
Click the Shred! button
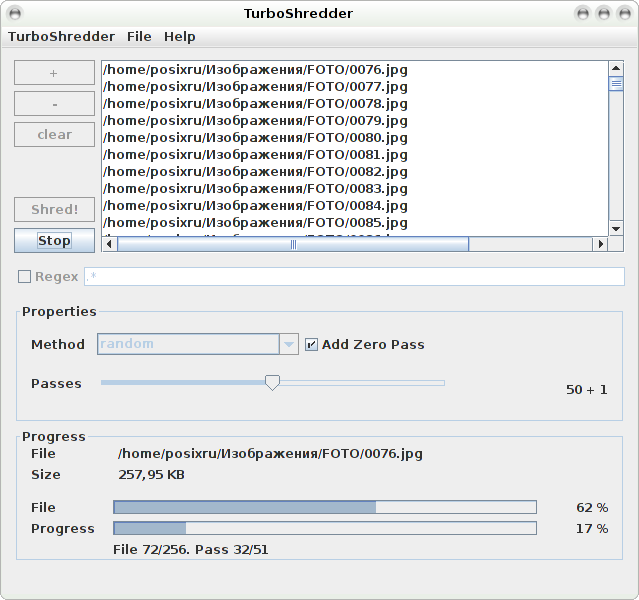54,210
